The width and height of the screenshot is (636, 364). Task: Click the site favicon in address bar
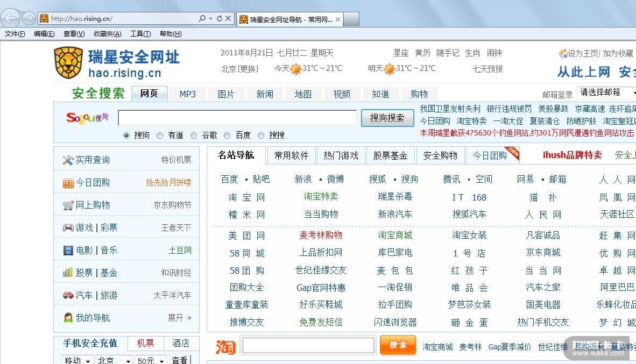pos(44,18)
